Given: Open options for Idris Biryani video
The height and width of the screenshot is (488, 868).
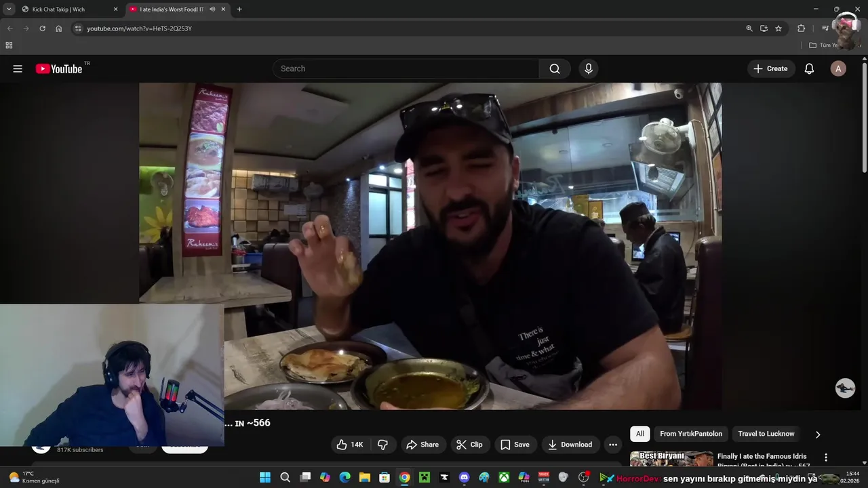Looking at the screenshot, I should [826, 457].
